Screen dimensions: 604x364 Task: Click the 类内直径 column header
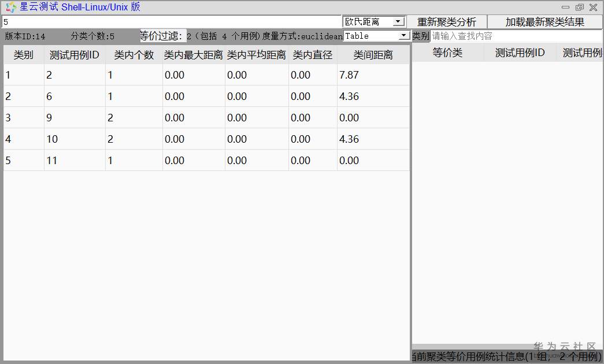tap(312, 55)
